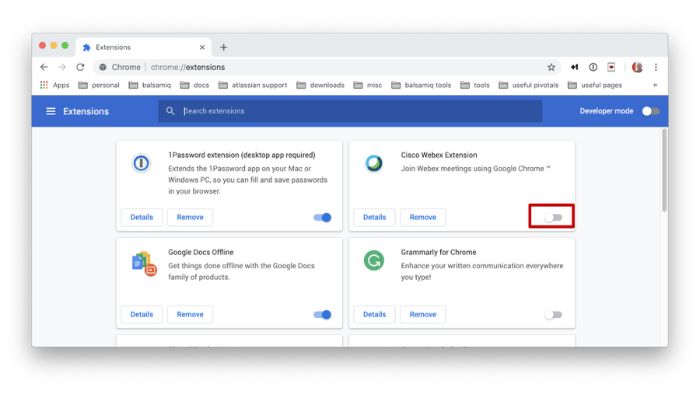The height and width of the screenshot is (400, 700).
Task: Click the chrome://extensions address bar
Action: pyautogui.click(x=326, y=67)
